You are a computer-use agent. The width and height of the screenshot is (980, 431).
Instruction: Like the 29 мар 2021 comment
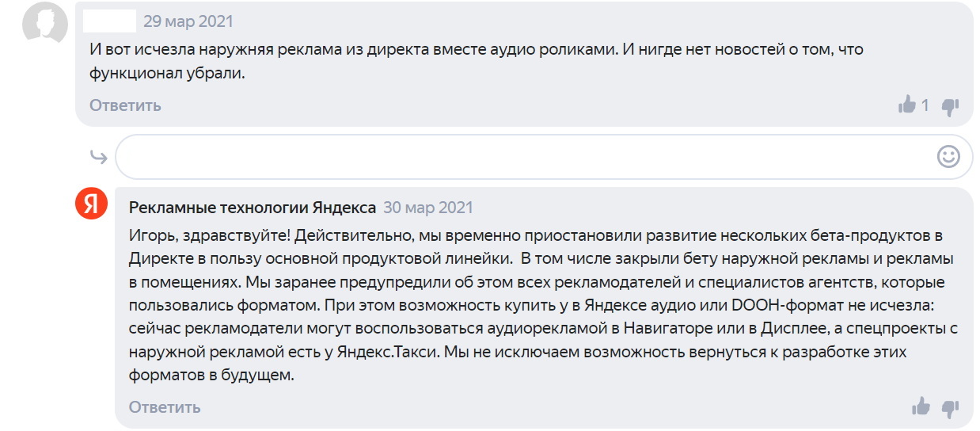coord(906,105)
